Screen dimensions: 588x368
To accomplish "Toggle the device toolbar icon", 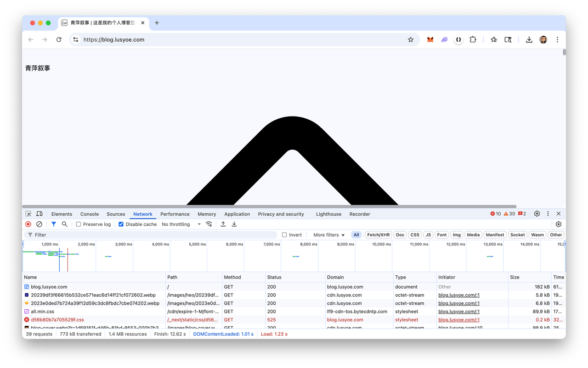I will tap(40, 214).
